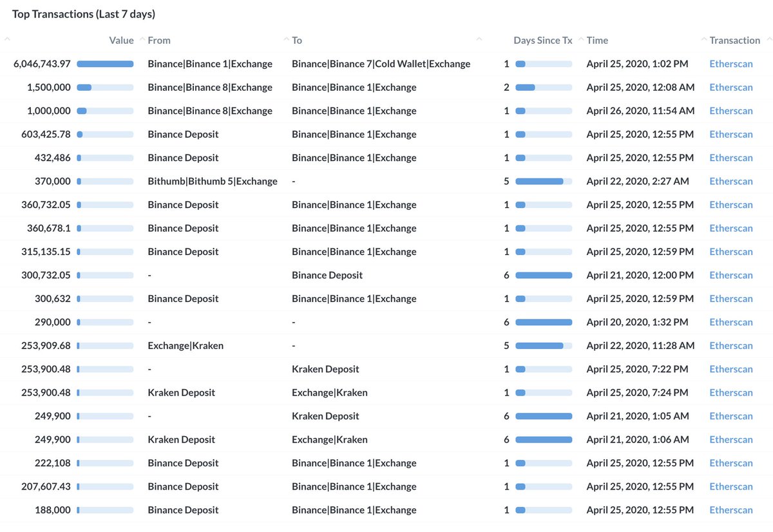Open Etherscan link for the 222,108 transaction
The height and width of the screenshot is (532, 773).
tap(731, 463)
